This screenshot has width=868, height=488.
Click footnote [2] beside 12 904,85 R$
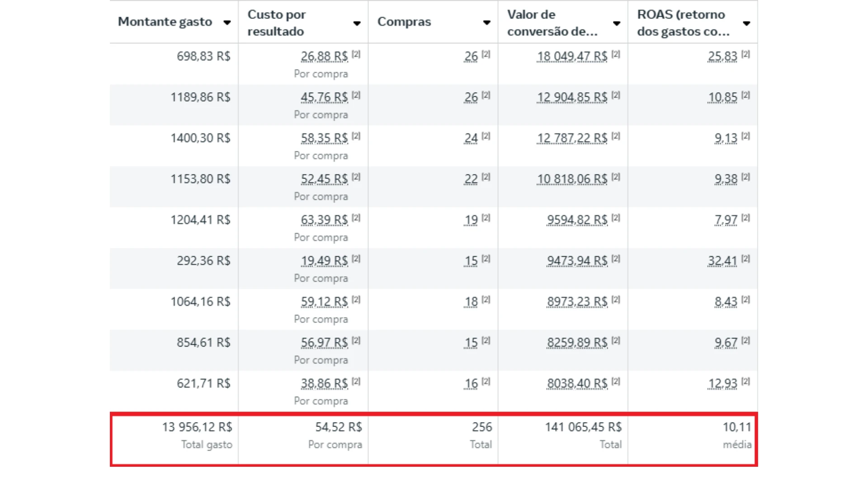tap(616, 95)
